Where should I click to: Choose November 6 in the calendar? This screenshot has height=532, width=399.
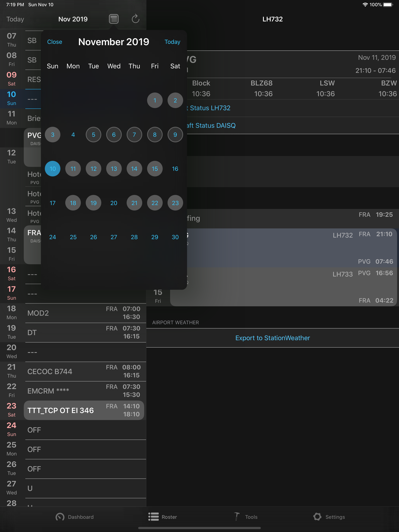[x=114, y=135]
